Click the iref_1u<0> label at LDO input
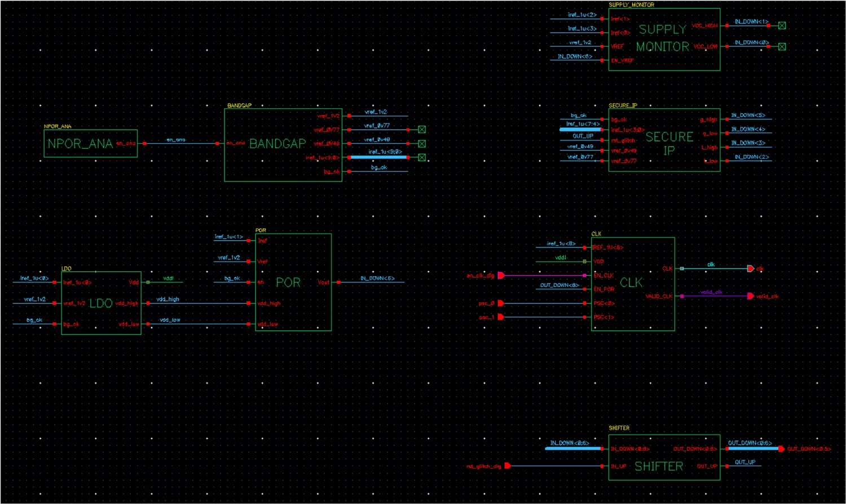 [x=34, y=278]
